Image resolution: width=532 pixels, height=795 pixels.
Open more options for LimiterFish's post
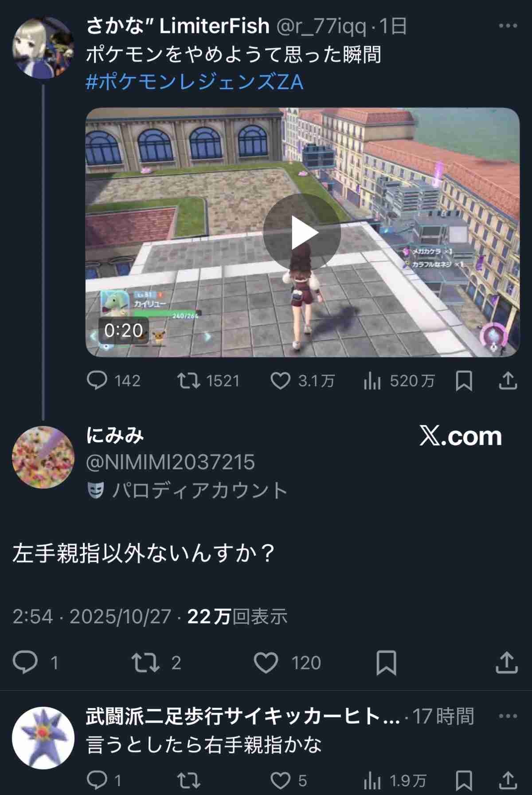point(508,26)
